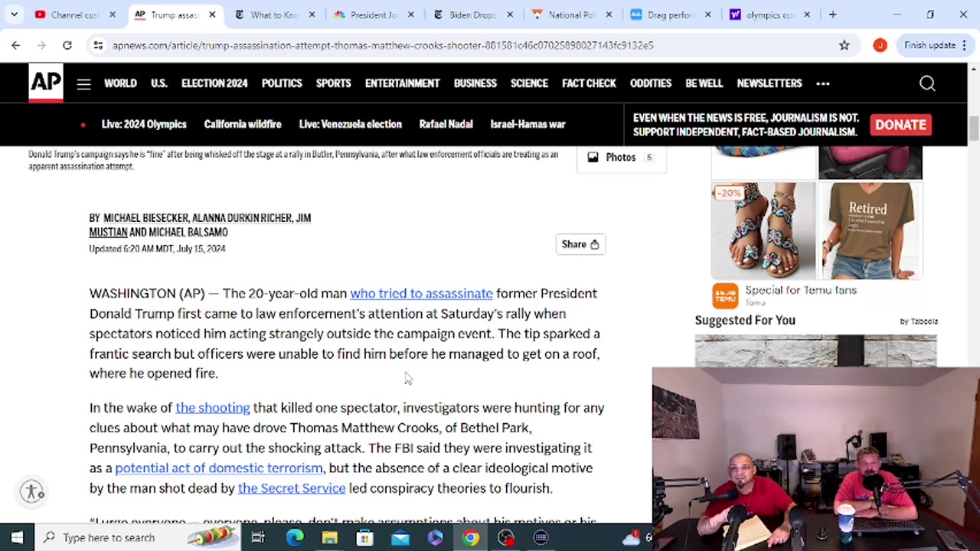Viewport: 980px width, 551px height.
Task: Open 'who tried to assassinate' link
Action: (421, 293)
